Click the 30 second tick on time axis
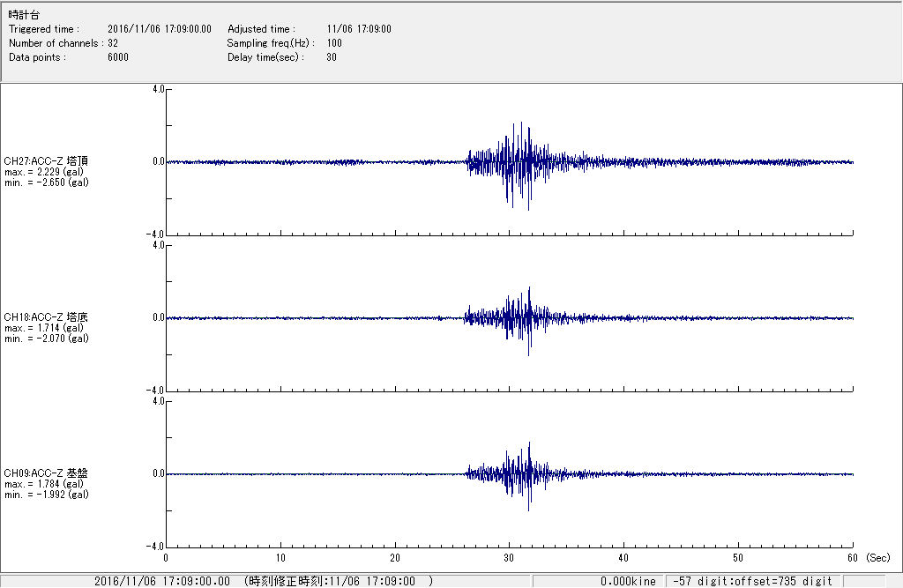Screen dimensions: 903x588 [x=509, y=558]
